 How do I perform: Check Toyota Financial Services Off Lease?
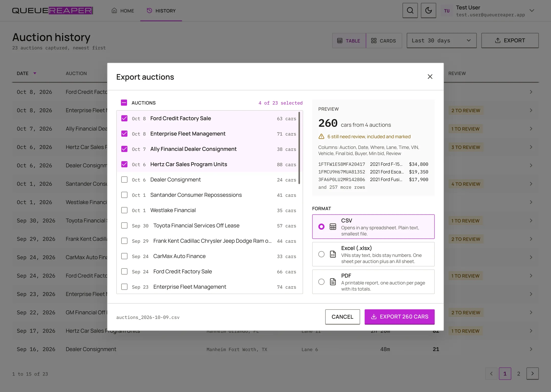click(124, 226)
